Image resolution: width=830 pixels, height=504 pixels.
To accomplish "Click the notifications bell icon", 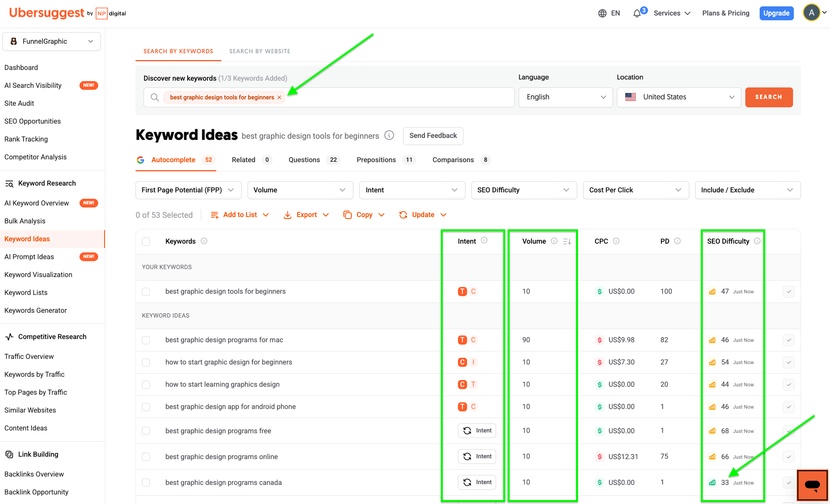I will click(637, 13).
